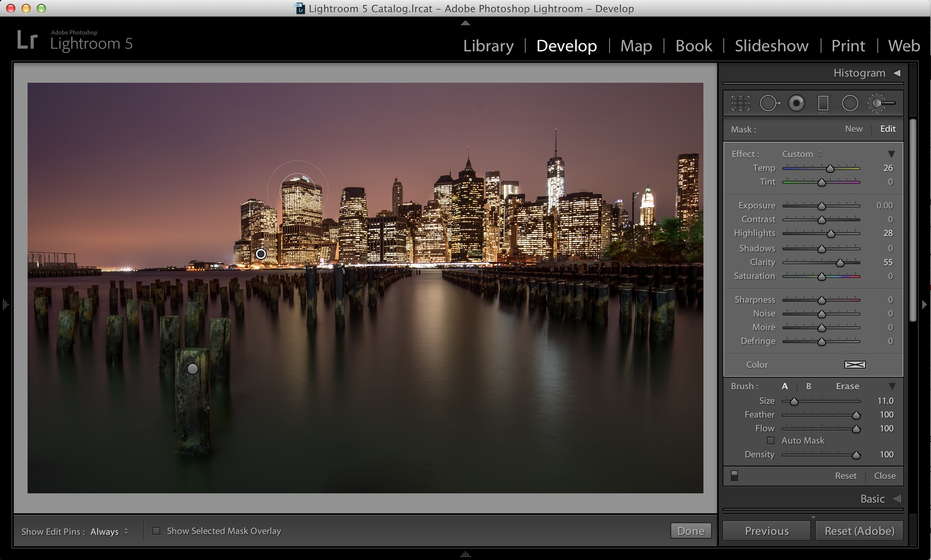Switch to the Library module

tap(488, 46)
